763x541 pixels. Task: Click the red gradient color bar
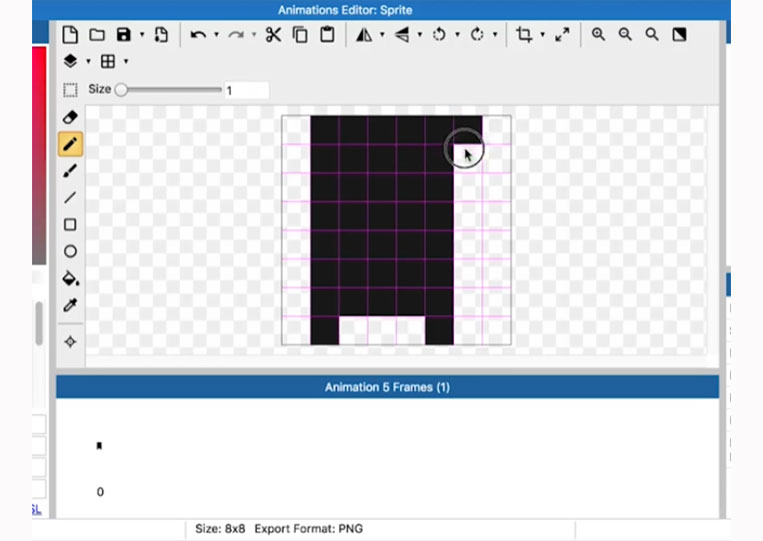click(x=39, y=156)
